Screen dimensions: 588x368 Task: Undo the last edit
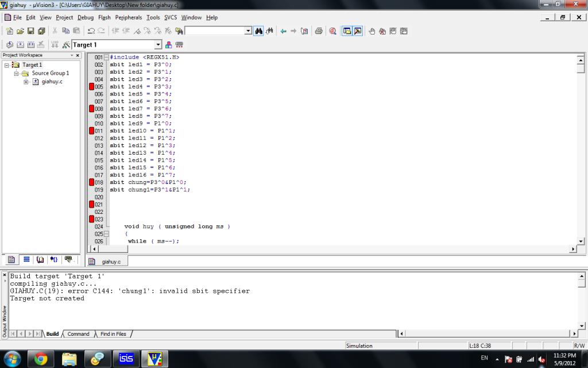pyautogui.click(x=91, y=31)
